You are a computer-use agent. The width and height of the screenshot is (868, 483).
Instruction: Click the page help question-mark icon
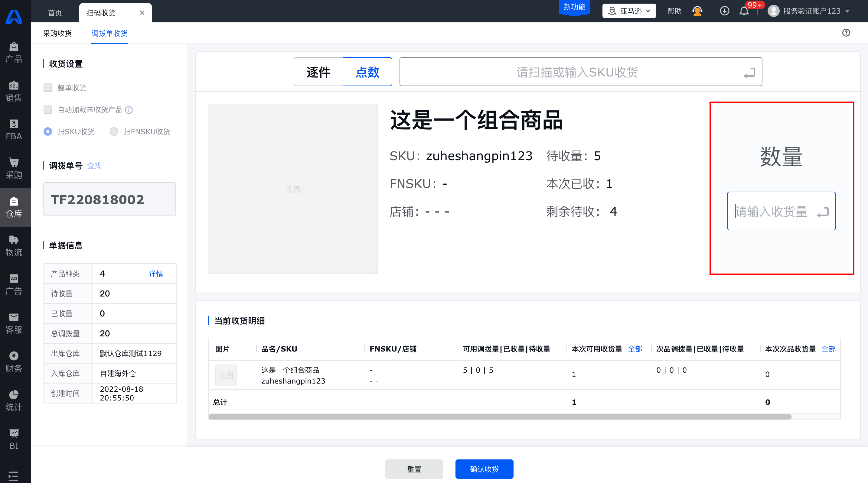click(846, 33)
